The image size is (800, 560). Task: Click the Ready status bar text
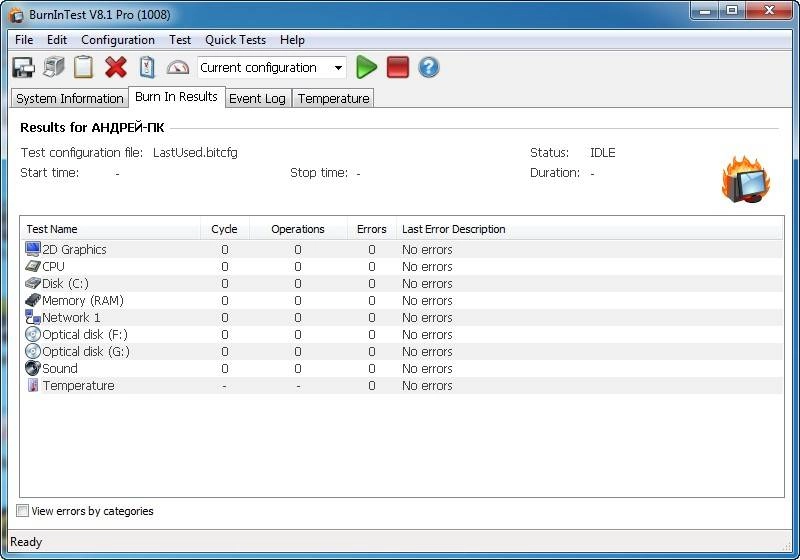26,542
